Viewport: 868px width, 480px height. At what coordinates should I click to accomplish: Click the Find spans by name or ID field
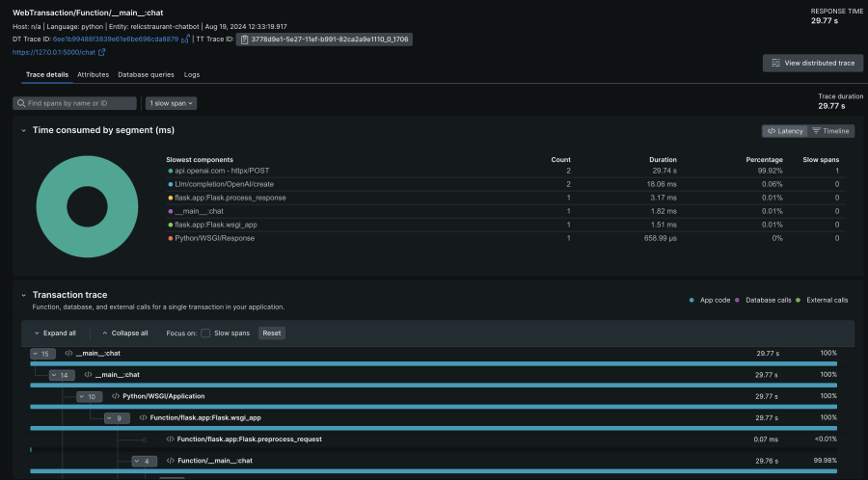80,103
